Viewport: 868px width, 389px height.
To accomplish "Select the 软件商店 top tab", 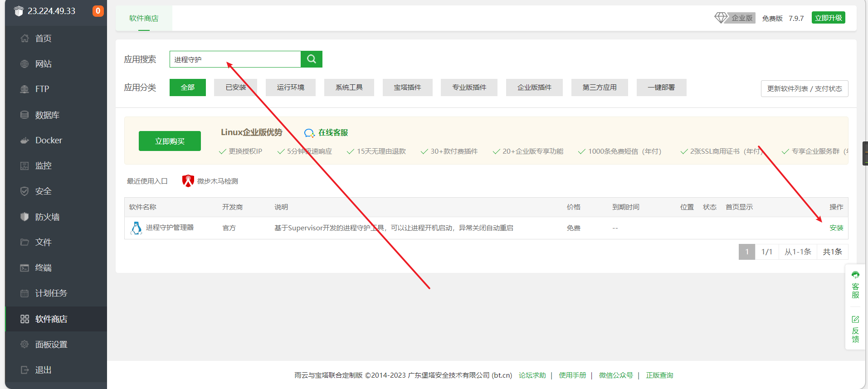I will 144,18.
